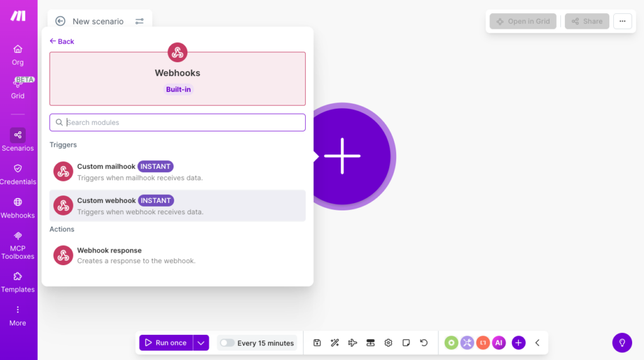This screenshot has width=644, height=360.
Task: Go to Scenarios in sidebar
Action: [18, 140]
